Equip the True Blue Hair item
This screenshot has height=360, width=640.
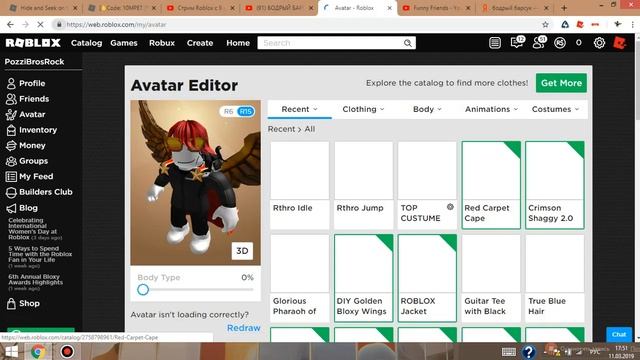click(555, 278)
